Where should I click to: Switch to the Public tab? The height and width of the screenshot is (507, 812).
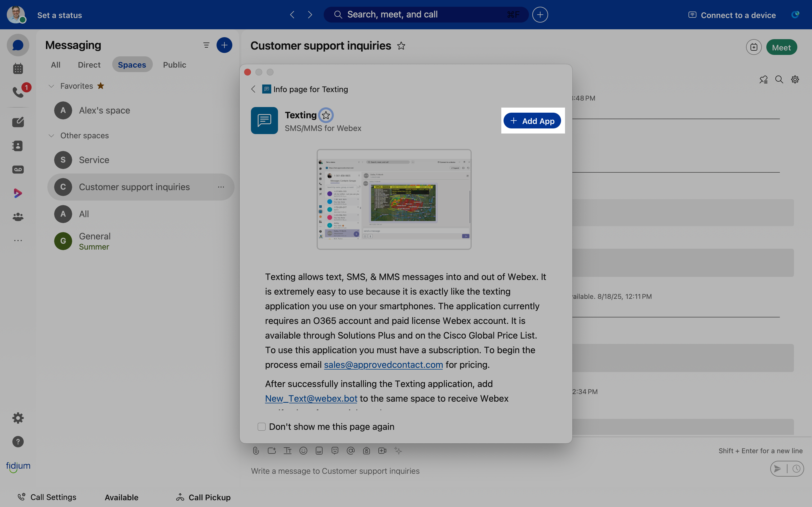[x=174, y=65]
